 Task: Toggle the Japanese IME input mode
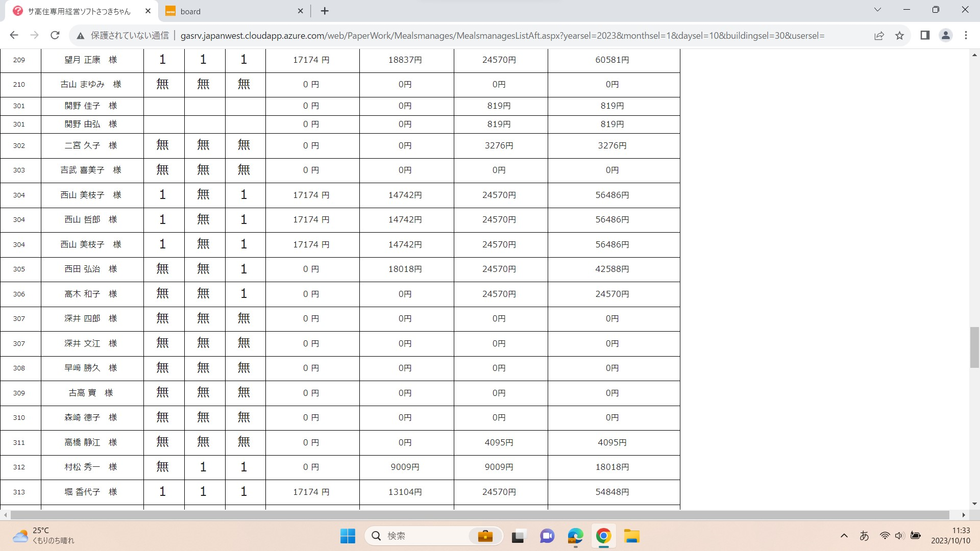[864, 536]
